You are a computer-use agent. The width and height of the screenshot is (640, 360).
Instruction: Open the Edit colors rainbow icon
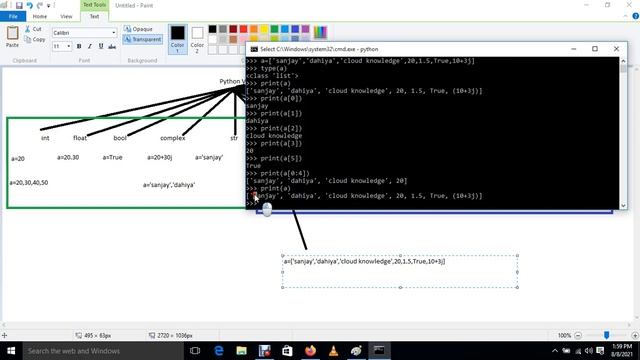(x=320, y=32)
